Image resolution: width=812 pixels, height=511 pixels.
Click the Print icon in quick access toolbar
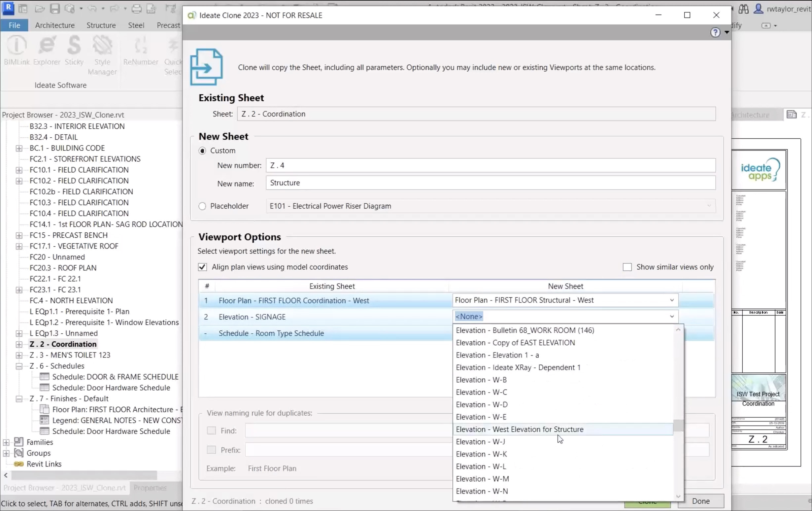click(x=136, y=9)
